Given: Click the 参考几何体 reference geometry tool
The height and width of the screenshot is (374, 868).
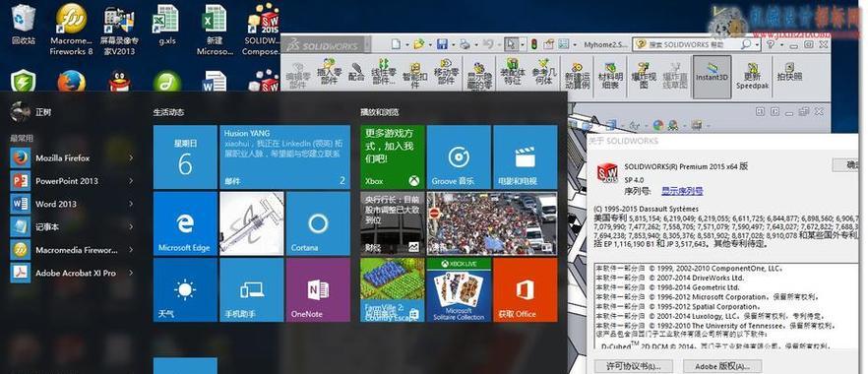Looking at the screenshot, I should click(x=543, y=72).
